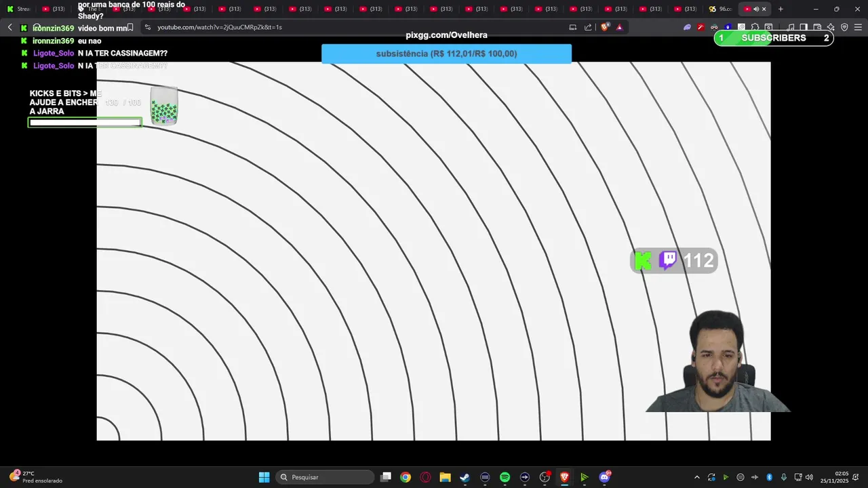
Task: Click the spy glasses extension icon
Action: pos(714,27)
